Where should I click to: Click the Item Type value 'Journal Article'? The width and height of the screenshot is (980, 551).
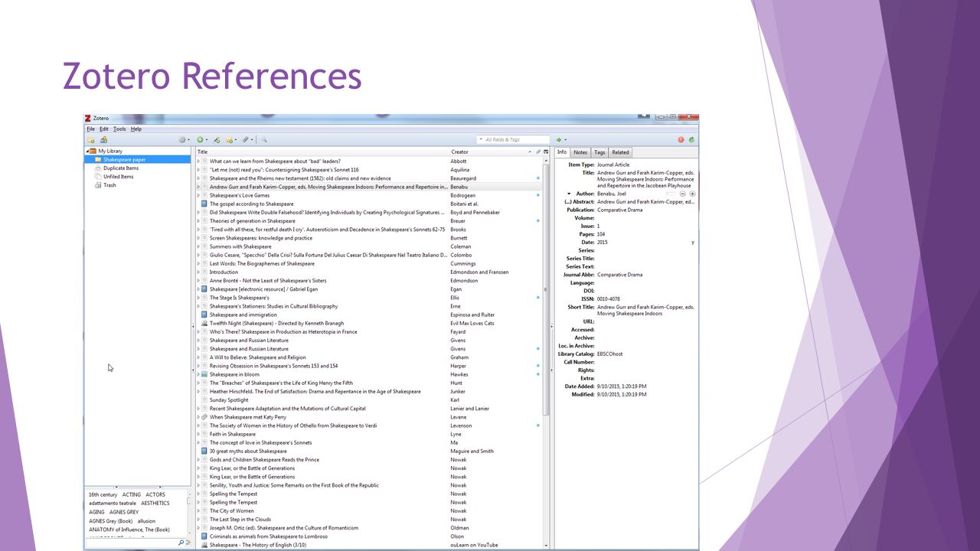pos(613,165)
